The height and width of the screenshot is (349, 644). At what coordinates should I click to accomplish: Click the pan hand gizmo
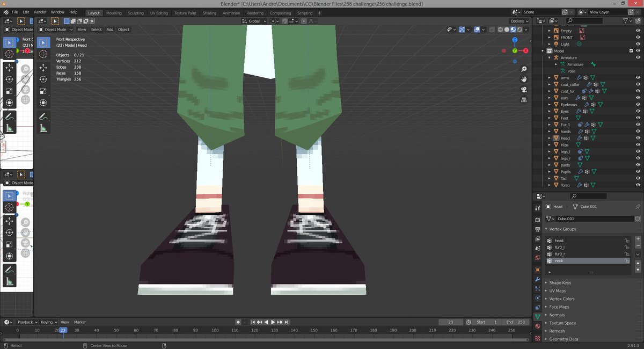(524, 79)
